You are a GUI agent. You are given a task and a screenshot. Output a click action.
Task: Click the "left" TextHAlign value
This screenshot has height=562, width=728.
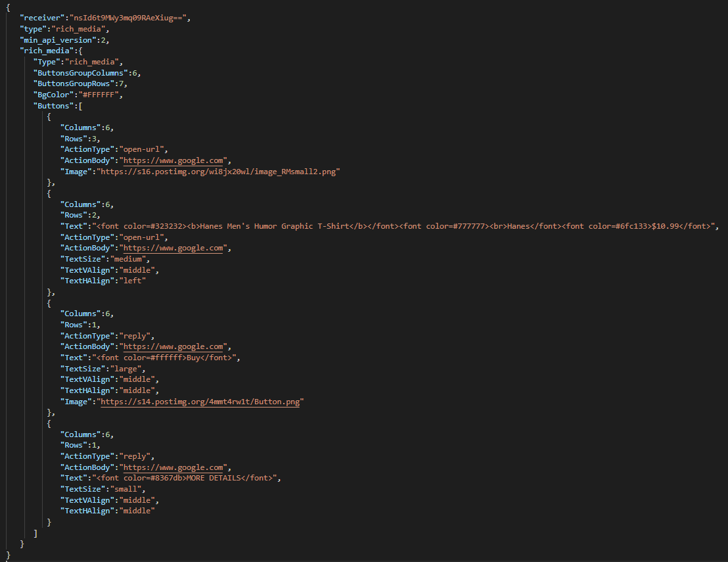click(132, 281)
